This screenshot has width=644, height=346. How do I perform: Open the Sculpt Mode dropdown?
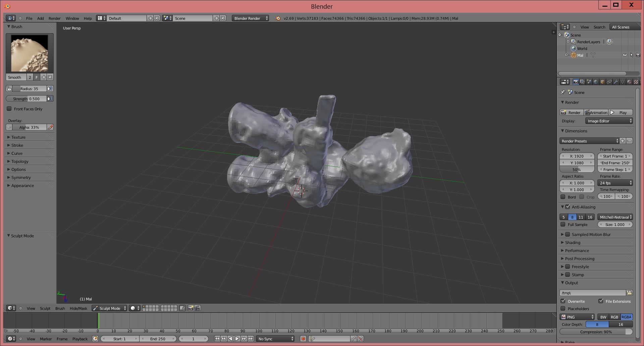pyautogui.click(x=109, y=308)
